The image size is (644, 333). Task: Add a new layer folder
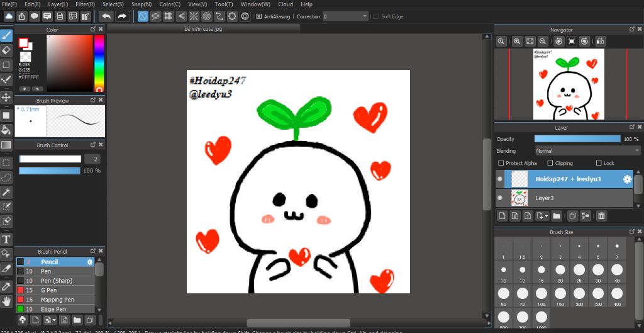pyautogui.click(x=557, y=216)
